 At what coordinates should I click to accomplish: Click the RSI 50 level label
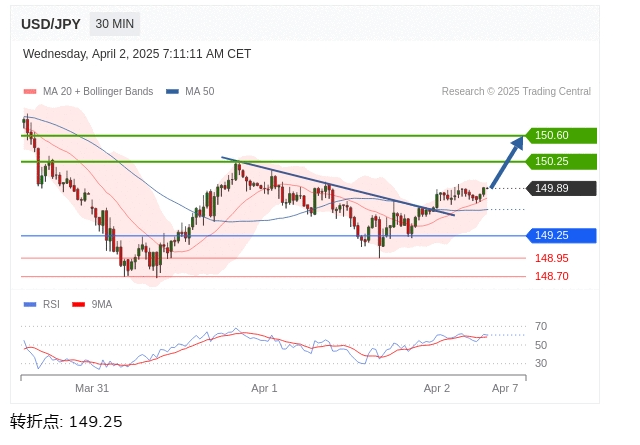click(x=541, y=345)
